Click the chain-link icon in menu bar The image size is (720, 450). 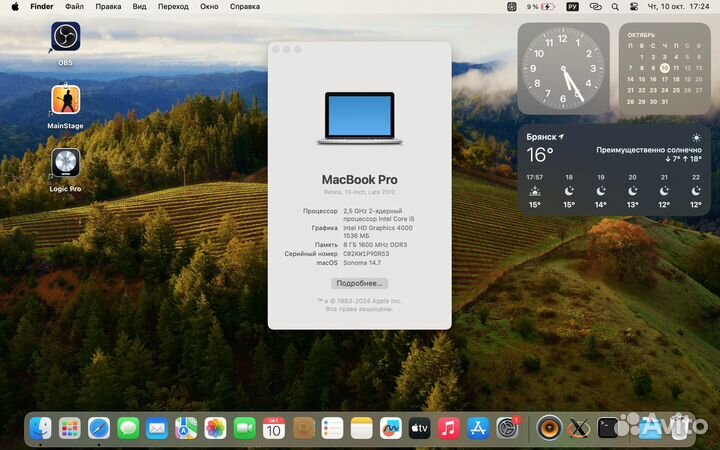pyautogui.click(x=596, y=7)
